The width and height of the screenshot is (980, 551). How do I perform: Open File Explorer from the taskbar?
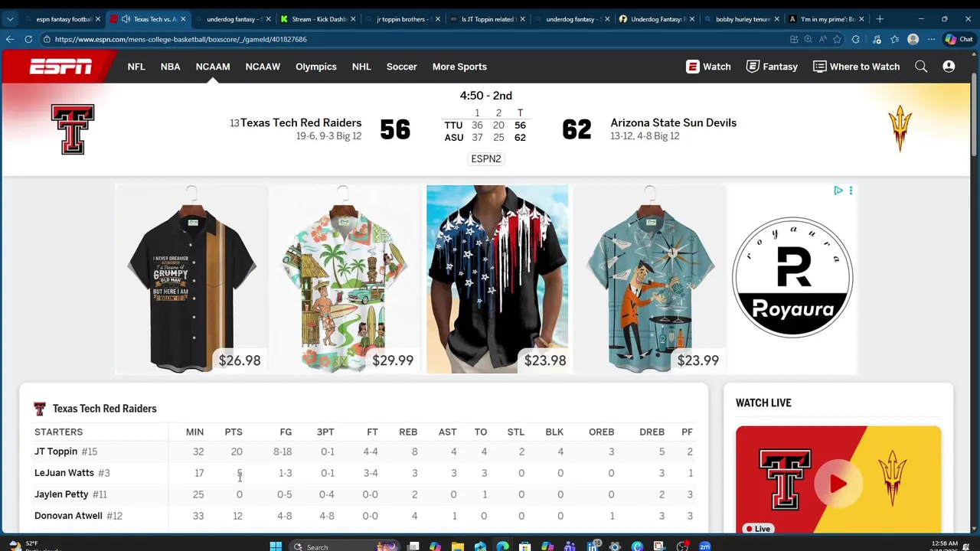click(458, 546)
